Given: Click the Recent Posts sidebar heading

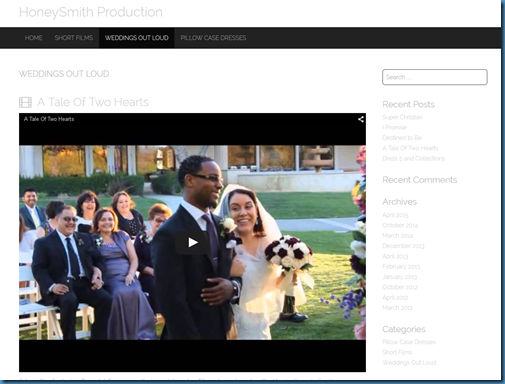Looking at the screenshot, I should [409, 104].
